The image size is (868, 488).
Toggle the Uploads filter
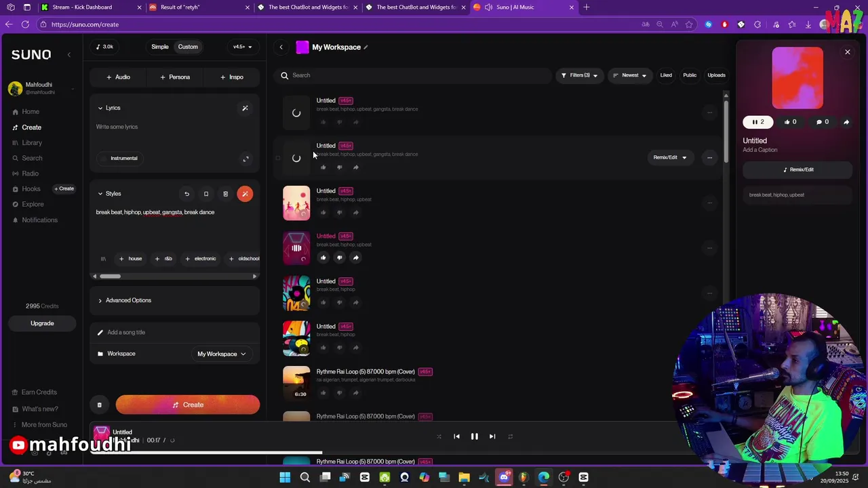(716, 75)
